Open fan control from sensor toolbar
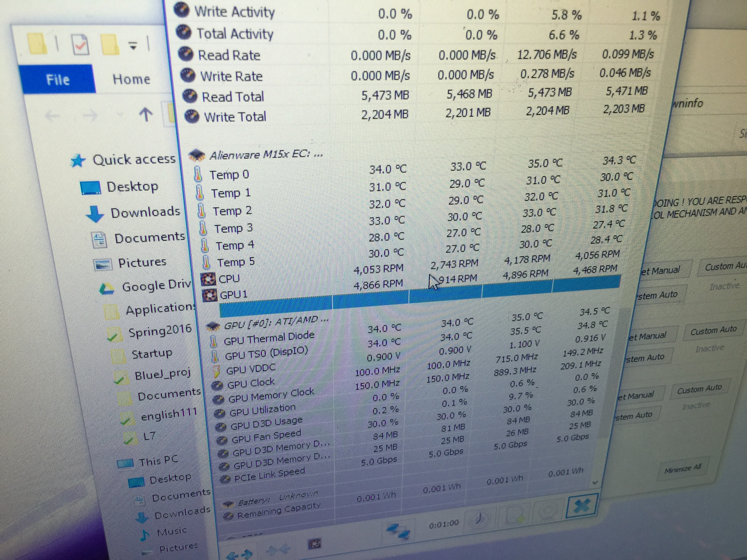 [315, 544]
